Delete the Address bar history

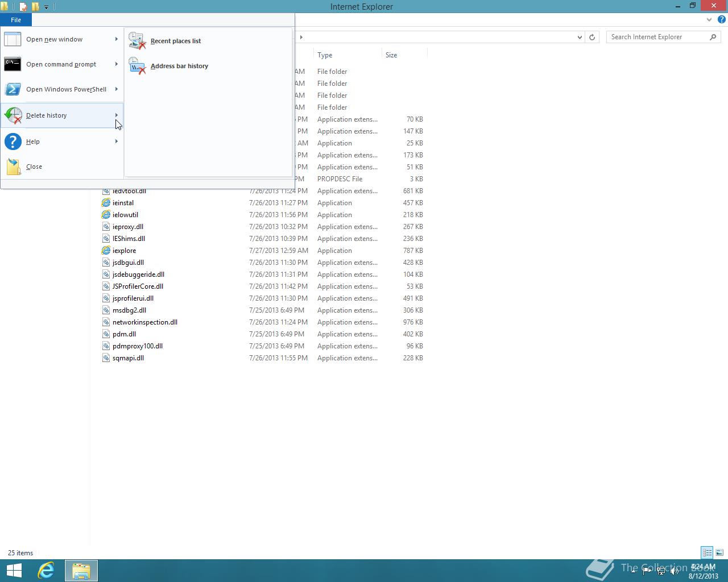[x=208, y=66]
